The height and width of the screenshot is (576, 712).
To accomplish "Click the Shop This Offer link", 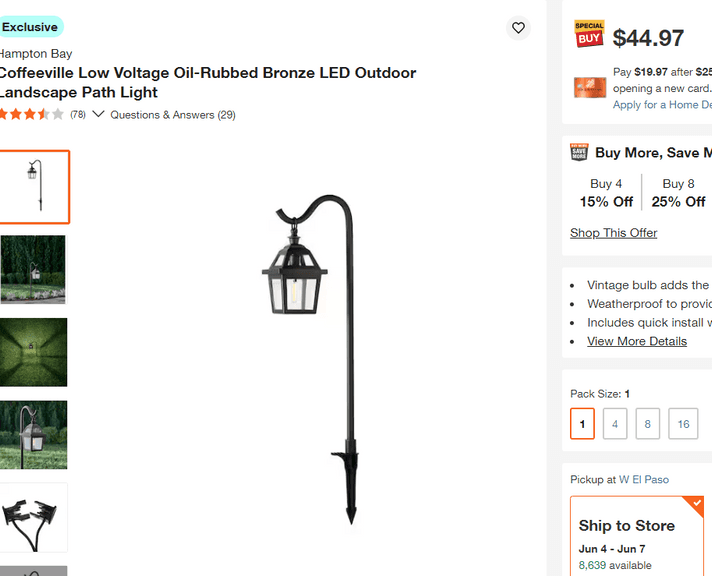I will click(613, 233).
